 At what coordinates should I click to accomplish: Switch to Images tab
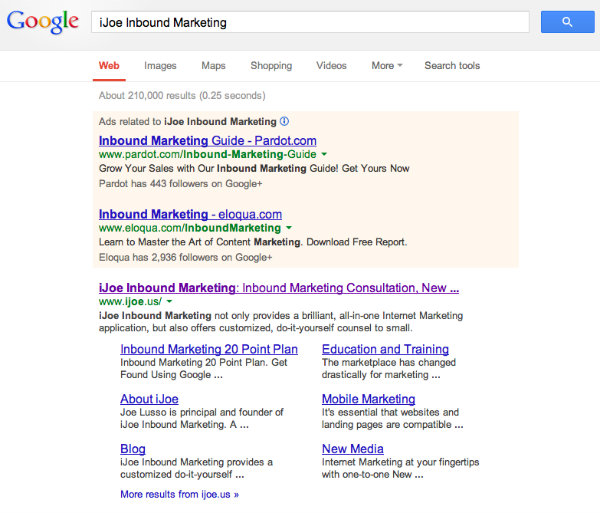point(160,66)
